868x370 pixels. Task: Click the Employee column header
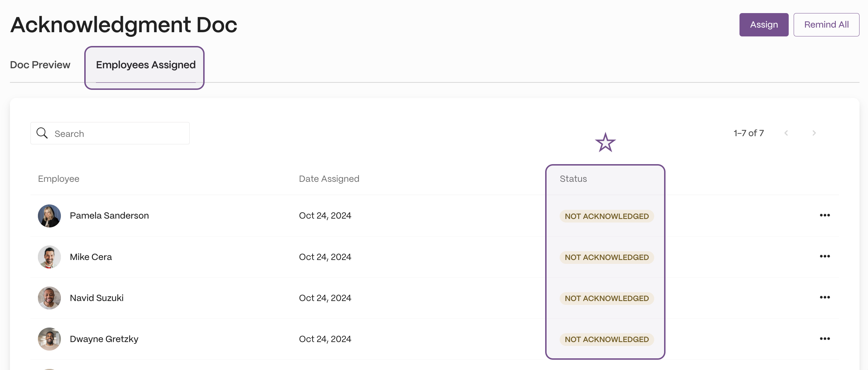tap(58, 179)
